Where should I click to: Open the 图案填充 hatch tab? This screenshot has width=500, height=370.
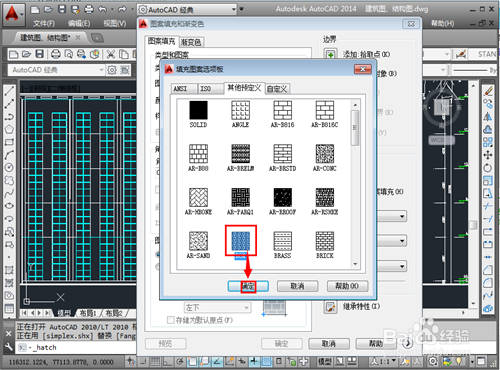click(162, 41)
